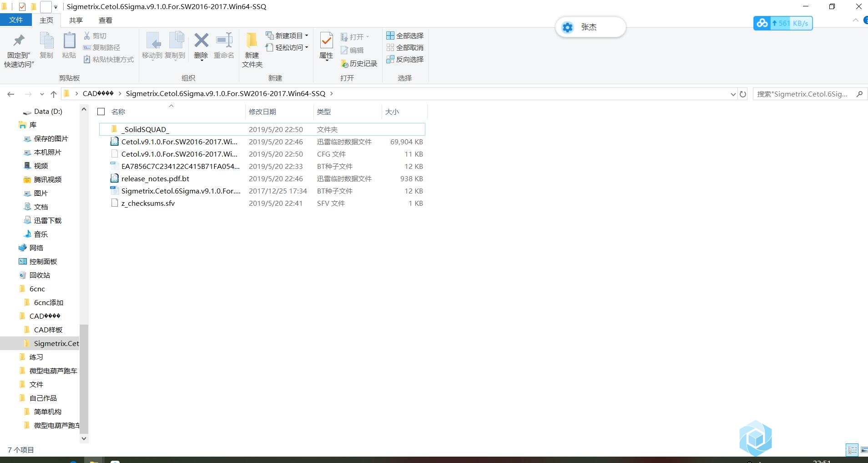Viewport: 868px width, 463px height.
Task: Select Sigmetrix.Cetol.6Sigma.v9.1.0 torrent file
Action: point(262,191)
